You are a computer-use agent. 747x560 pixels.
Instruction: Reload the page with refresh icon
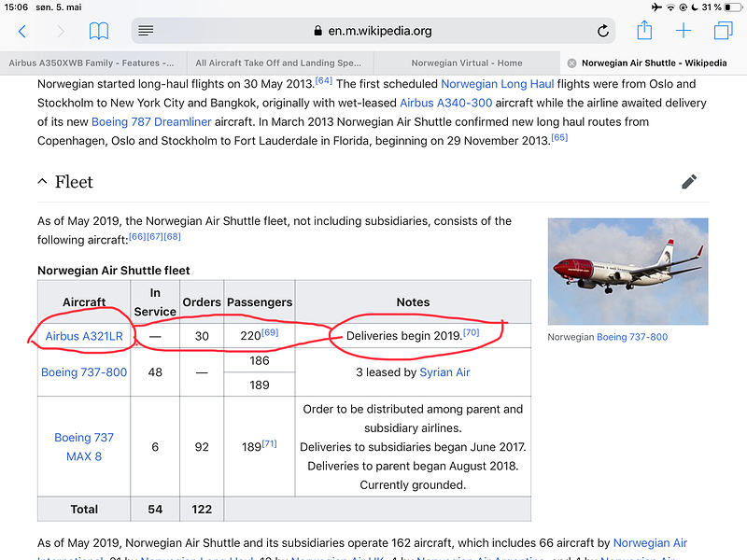(603, 31)
